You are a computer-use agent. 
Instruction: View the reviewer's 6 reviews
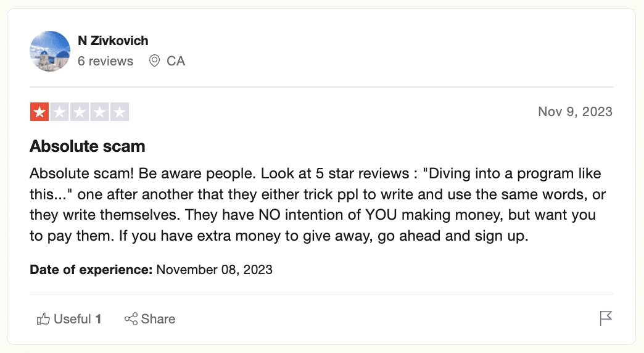105,61
